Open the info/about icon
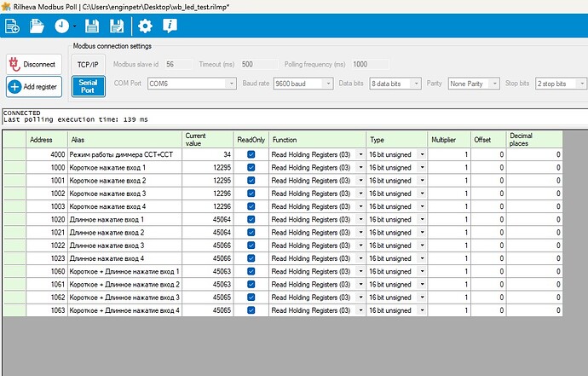Screen dimensions: 588x376 [170, 26]
